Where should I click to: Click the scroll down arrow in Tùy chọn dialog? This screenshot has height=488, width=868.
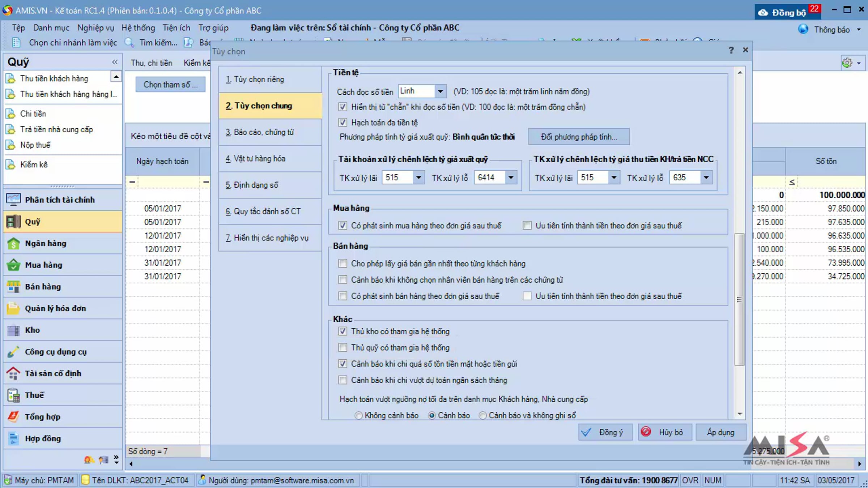[740, 414]
